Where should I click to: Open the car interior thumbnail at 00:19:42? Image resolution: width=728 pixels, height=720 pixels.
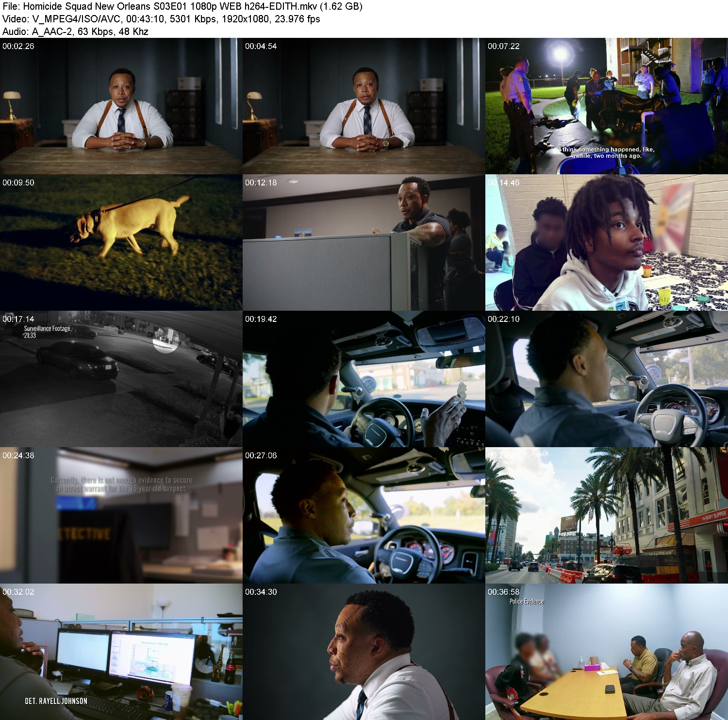[x=364, y=379]
